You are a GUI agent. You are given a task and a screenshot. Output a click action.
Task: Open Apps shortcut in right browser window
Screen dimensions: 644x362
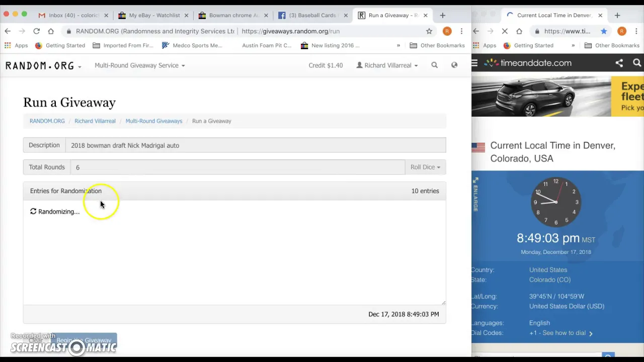(x=485, y=45)
